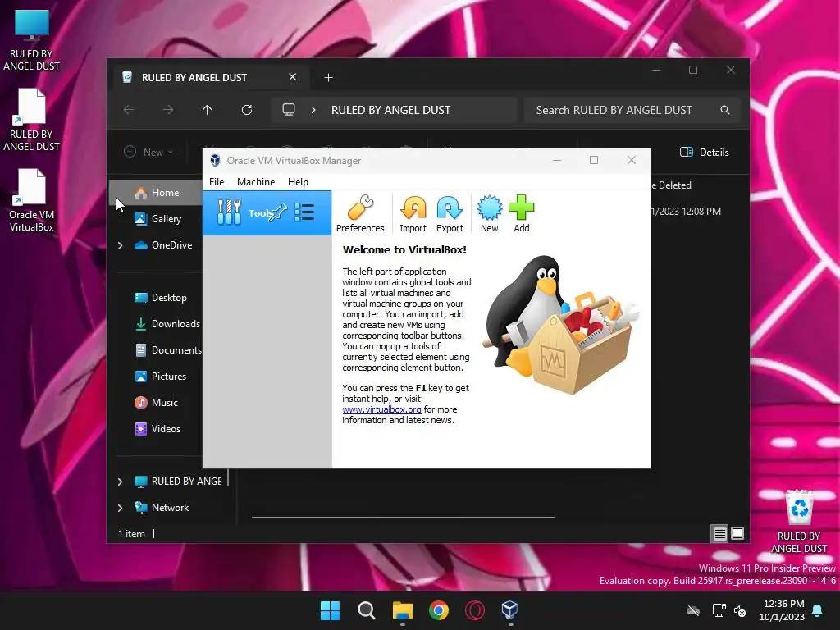Click VirtualBox icon in taskbar
The width and height of the screenshot is (840, 630).
pyautogui.click(x=510, y=610)
